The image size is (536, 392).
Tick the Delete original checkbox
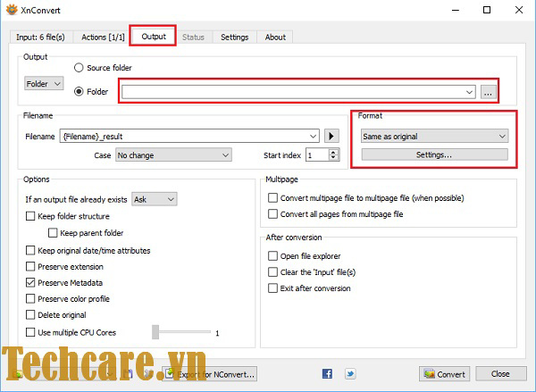pyautogui.click(x=30, y=314)
